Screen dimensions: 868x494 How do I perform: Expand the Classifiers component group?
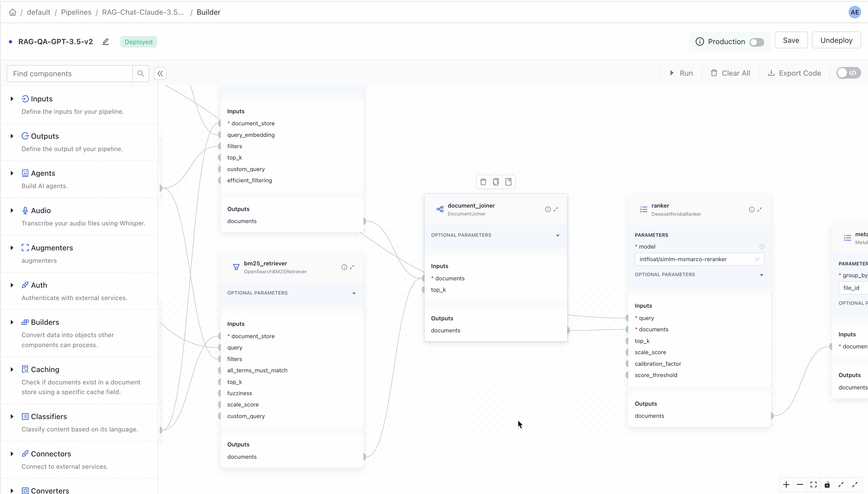[12, 416]
